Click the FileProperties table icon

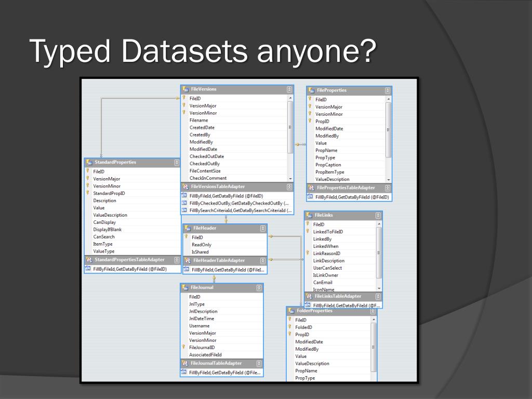point(311,90)
